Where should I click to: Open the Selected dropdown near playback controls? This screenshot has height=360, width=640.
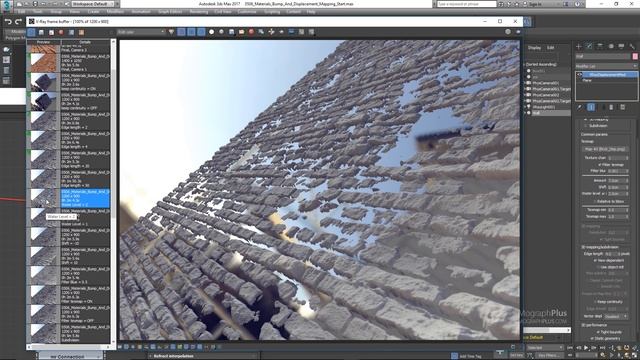click(x=544, y=348)
